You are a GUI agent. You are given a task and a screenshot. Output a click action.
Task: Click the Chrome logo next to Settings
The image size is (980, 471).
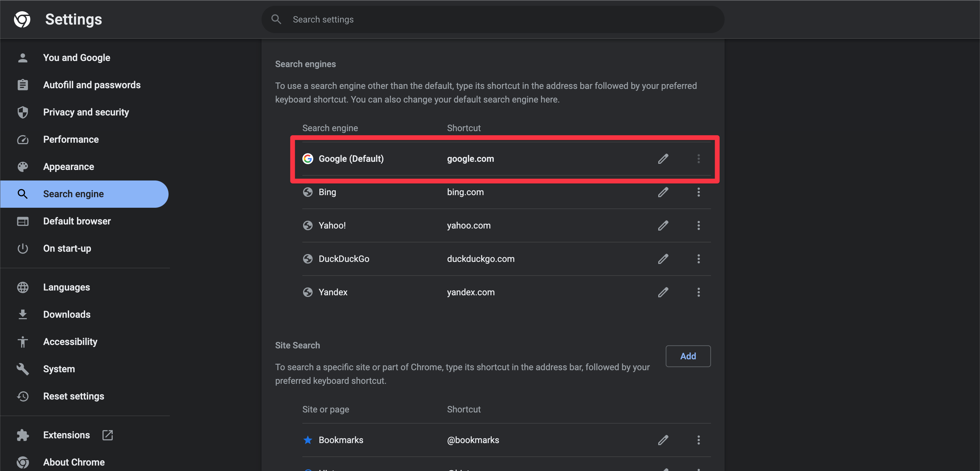[x=22, y=19]
